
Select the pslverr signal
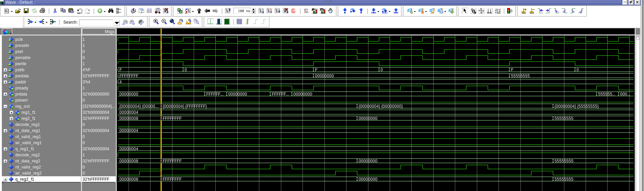(x=22, y=100)
